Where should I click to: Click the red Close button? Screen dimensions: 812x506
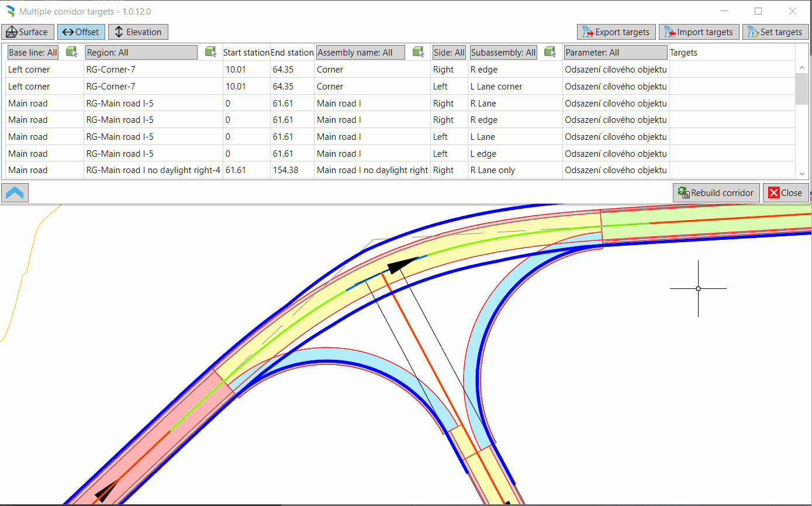786,193
